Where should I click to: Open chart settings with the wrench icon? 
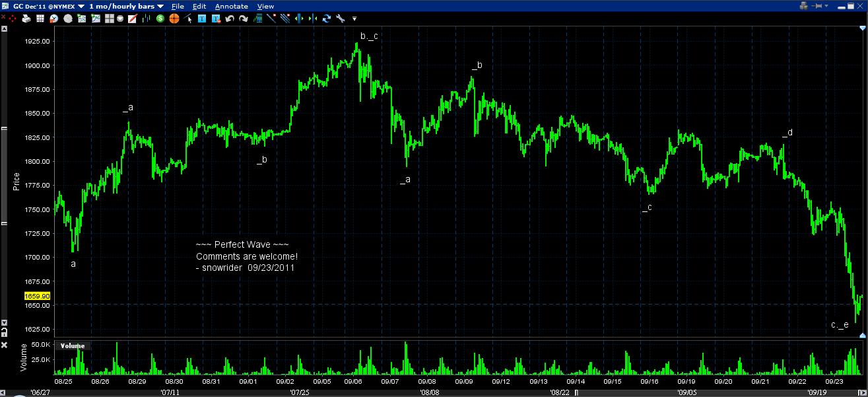click(340, 18)
